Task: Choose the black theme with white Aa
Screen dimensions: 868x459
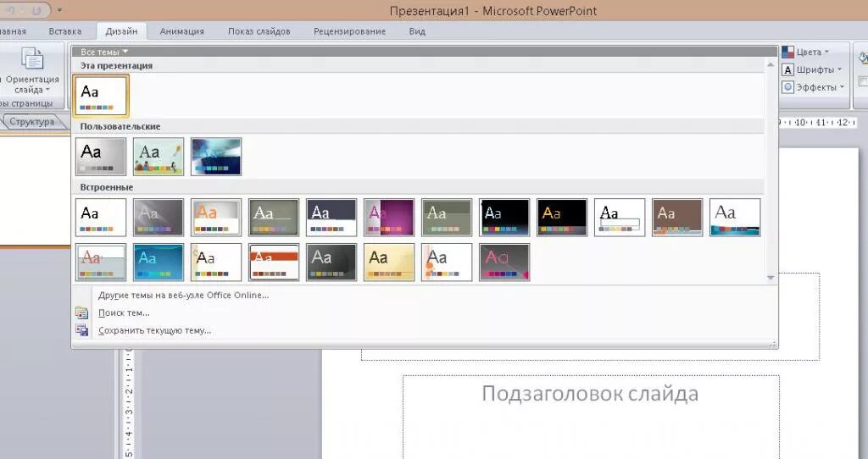Action: [504, 218]
